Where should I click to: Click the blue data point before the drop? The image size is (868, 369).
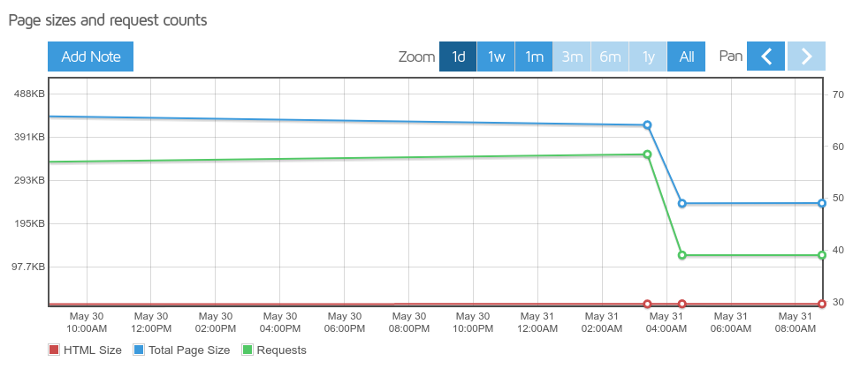click(x=647, y=125)
